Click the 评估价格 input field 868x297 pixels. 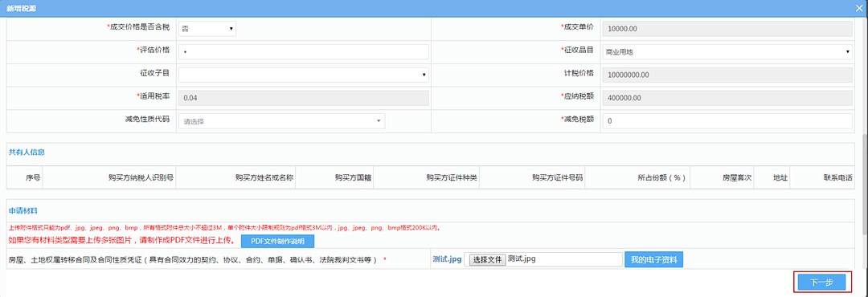click(303, 51)
